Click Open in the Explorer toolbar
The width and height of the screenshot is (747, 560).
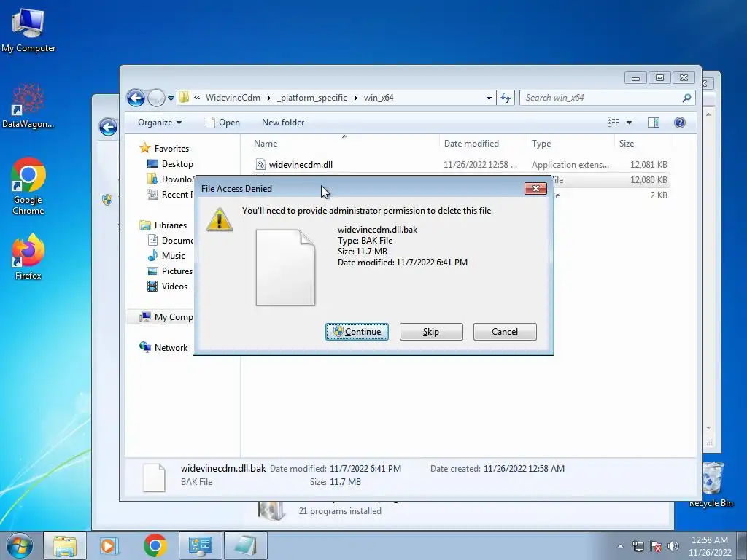(x=222, y=122)
